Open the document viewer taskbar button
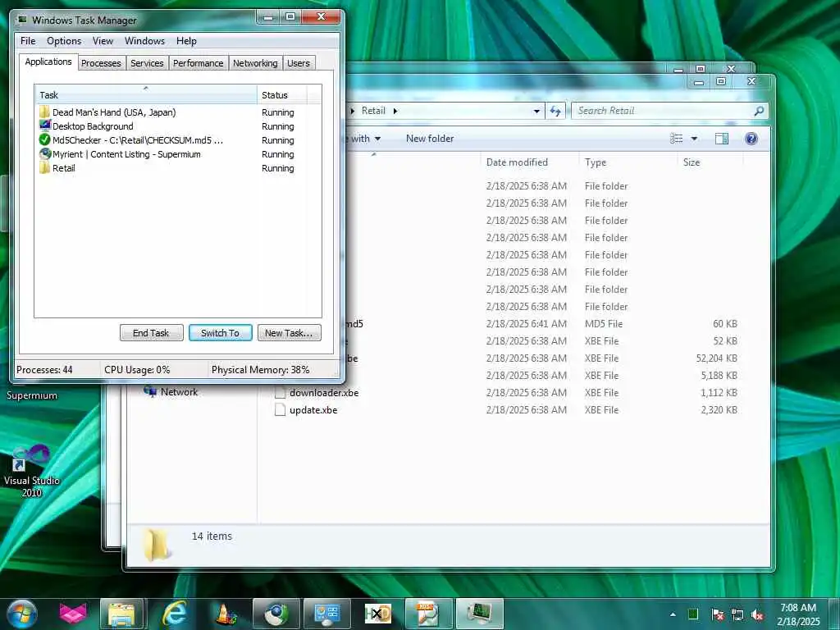Image resolution: width=840 pixels, height=630 pixels. 428,614
